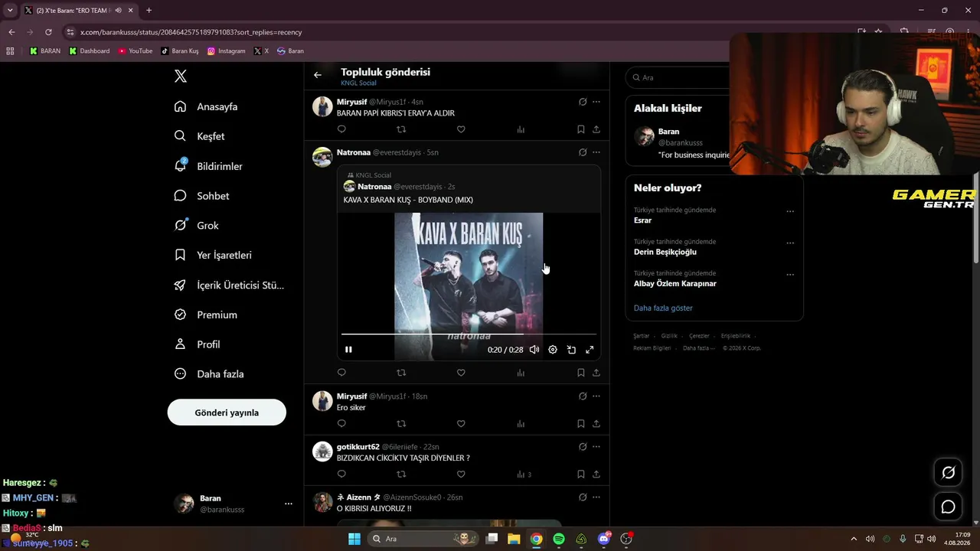Click Daha fazla göster link
980x551 pixels.
tap(663, 308)
